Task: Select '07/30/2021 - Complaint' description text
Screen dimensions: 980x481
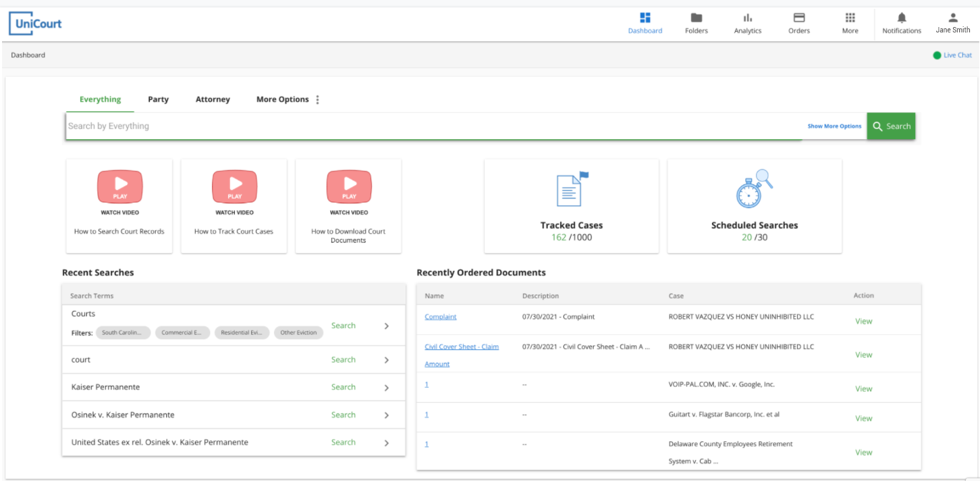Action: tap(559, 317)
